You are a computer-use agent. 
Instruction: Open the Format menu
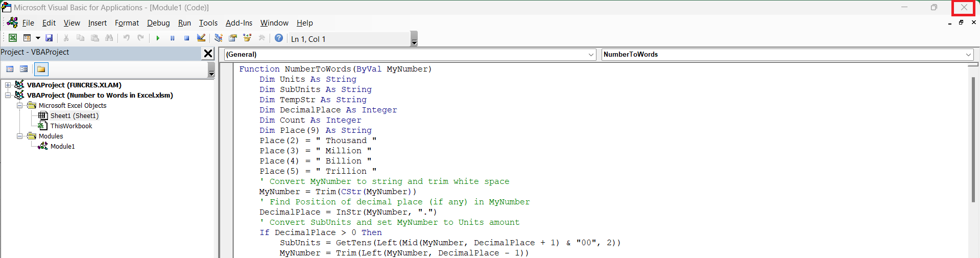[127, 23]
